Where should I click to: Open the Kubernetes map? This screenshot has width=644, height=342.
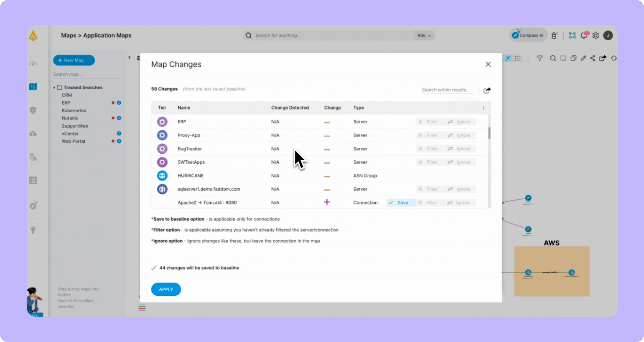coord(74,110)
